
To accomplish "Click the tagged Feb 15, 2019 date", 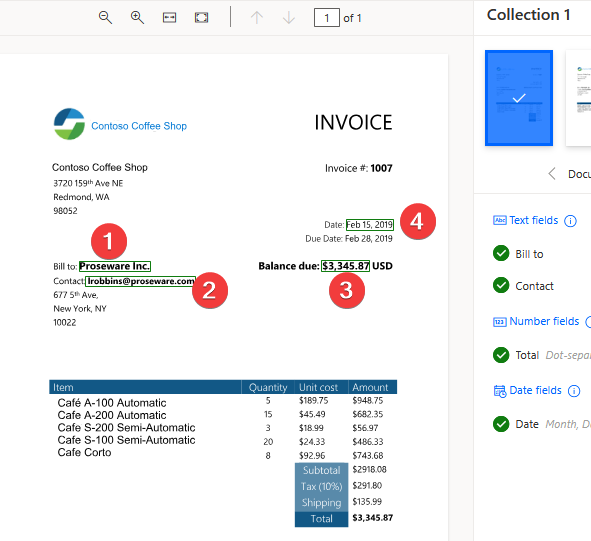I will pyautogui.click(x=370, y=225).
